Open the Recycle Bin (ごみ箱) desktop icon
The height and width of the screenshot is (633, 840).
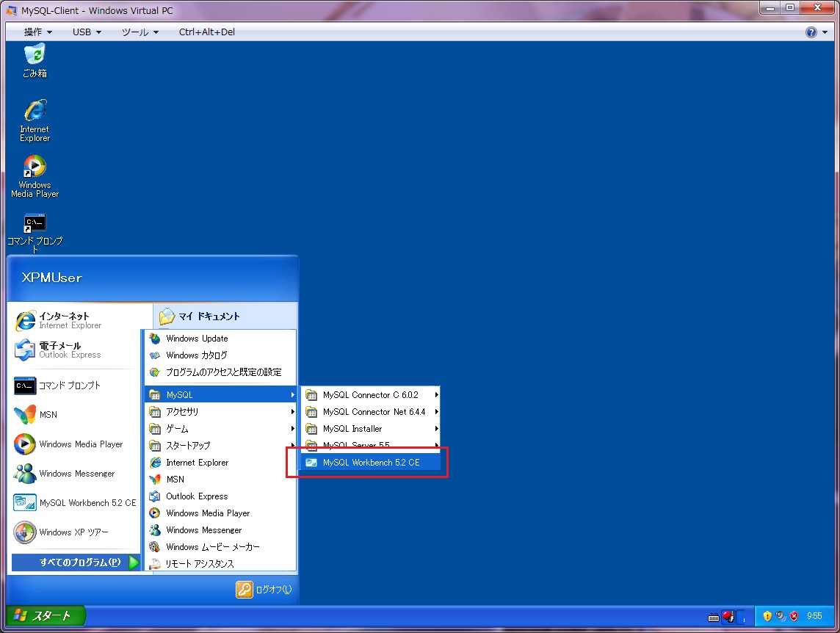pyautogui.click(x=35, y=61)
